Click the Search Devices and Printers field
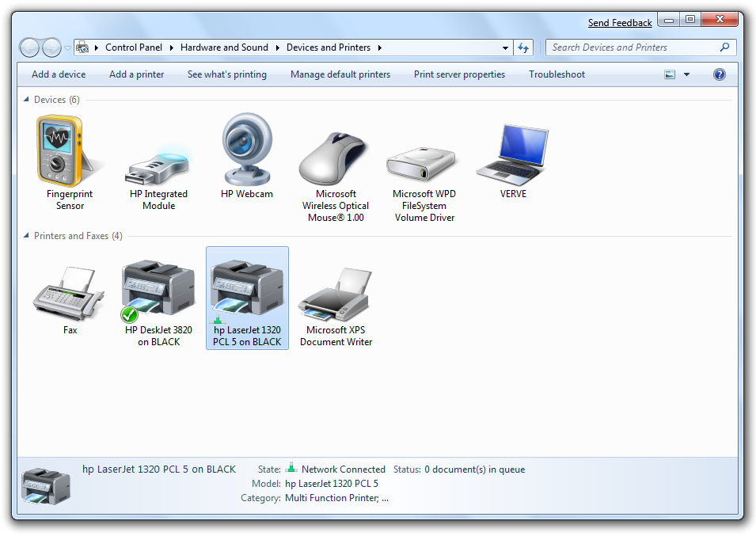Image resolution: width=756 pixels, height=536 pixels. coord(633,48)
